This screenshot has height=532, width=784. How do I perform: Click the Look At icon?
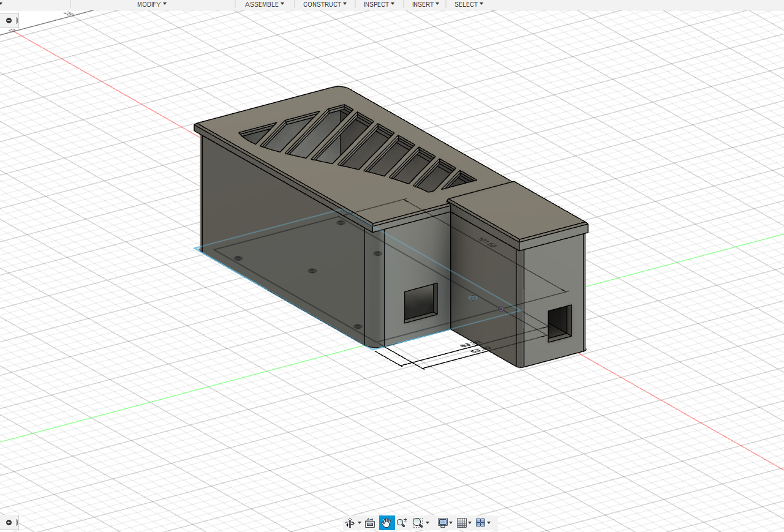click(x=369, y=523)
